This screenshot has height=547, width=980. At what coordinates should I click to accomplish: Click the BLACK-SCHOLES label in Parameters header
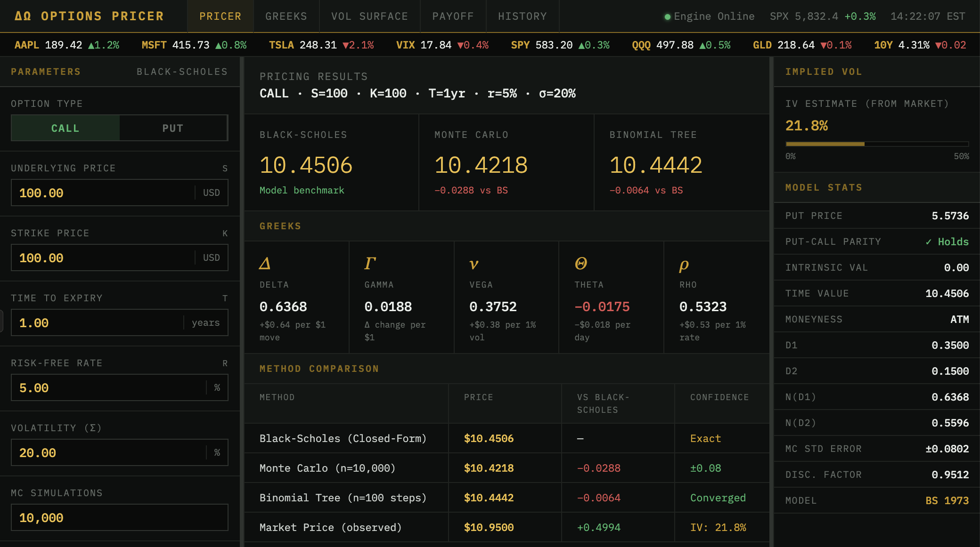[x=182, y=72]
